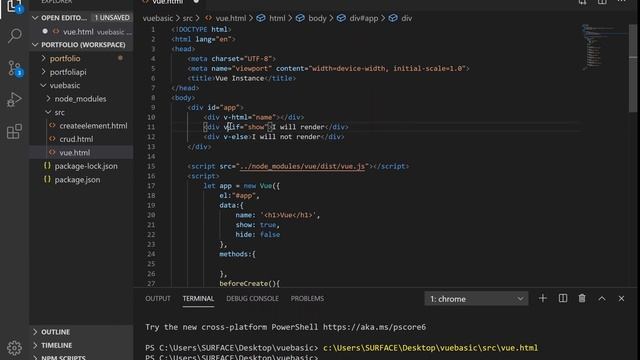Viewport: 640px width, 360px height.
Task: Open the Source Control view
Action: pos(15,68)
